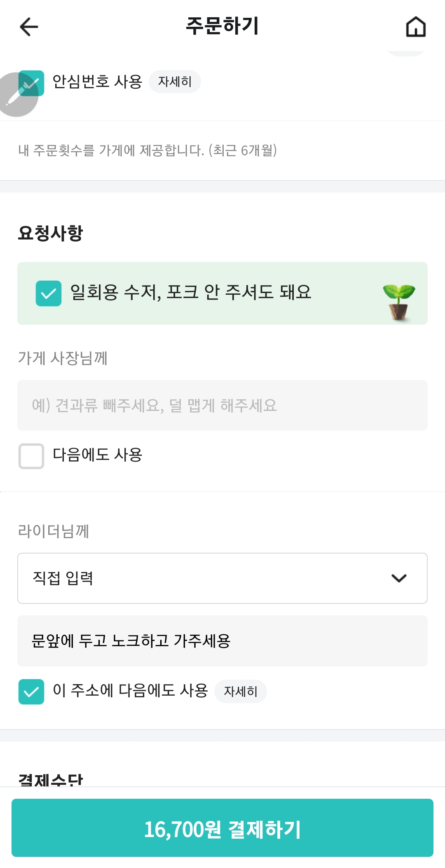Image resolution: width=445 pixels, height=868 pixels.
Task: Open the 직접 입력 rider request dropdown
Action: [x=222, y=578]
